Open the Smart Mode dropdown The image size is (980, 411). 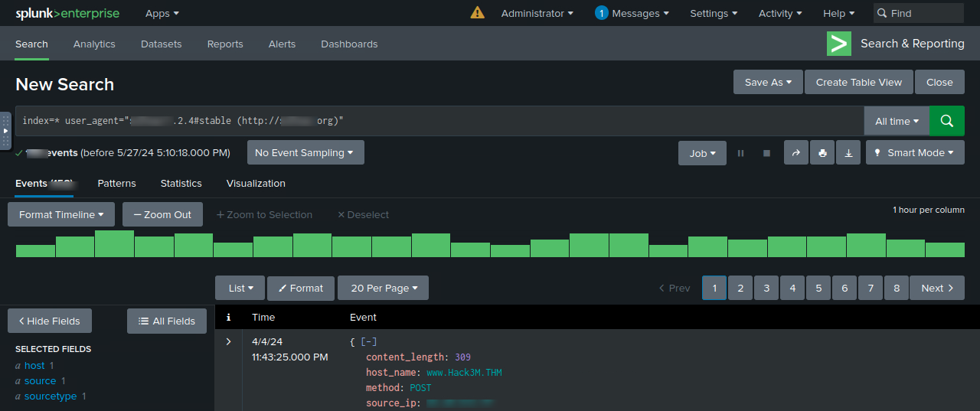915,153
